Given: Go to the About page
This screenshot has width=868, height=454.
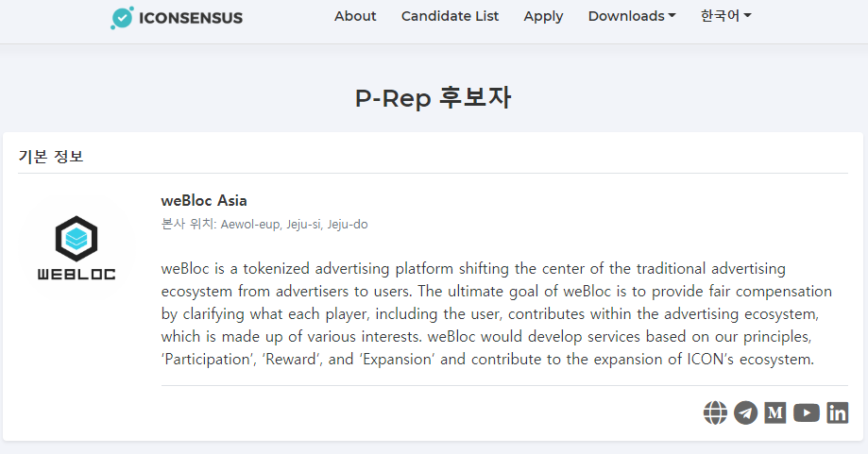Looking at the screenshot, I should [x=355, y=16].
